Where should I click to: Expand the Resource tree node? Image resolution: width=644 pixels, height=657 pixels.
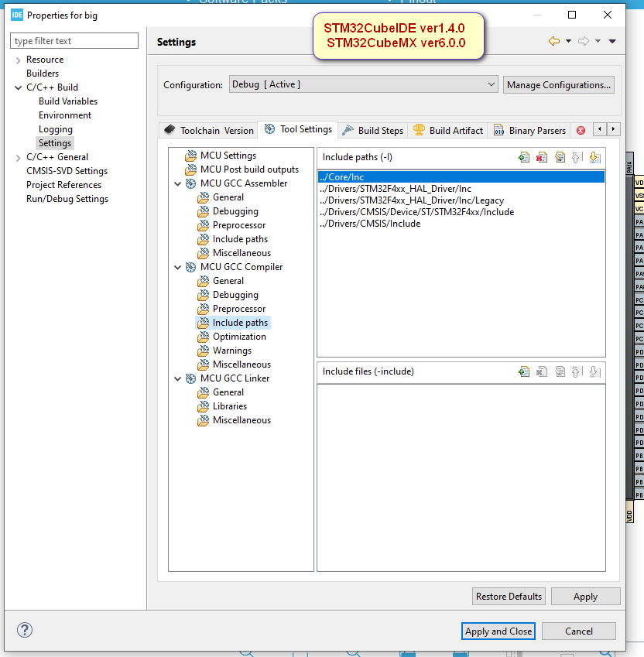[18, 60]
